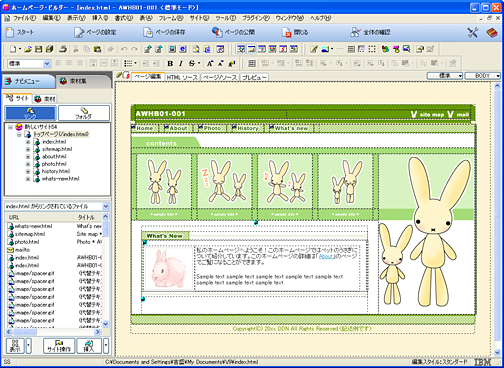Click the new page icon in toolbar
The height and width of the screenshot is (368, 504).
(13, 49)
